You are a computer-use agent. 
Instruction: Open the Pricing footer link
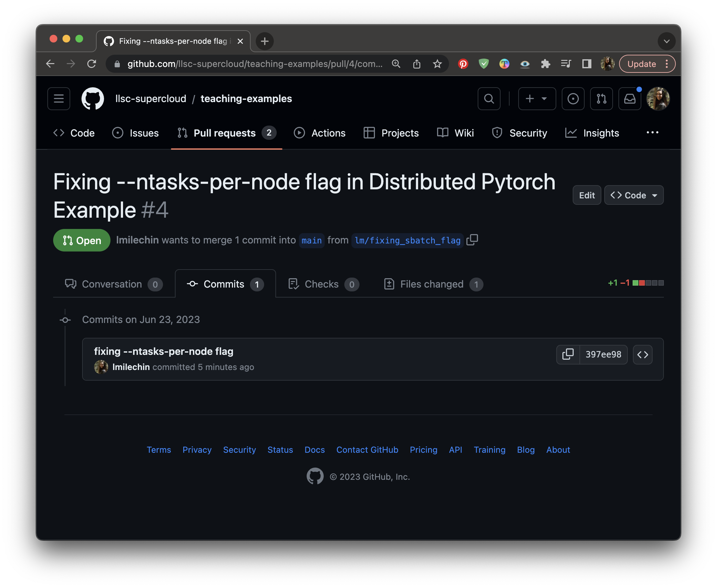point(423,450)
